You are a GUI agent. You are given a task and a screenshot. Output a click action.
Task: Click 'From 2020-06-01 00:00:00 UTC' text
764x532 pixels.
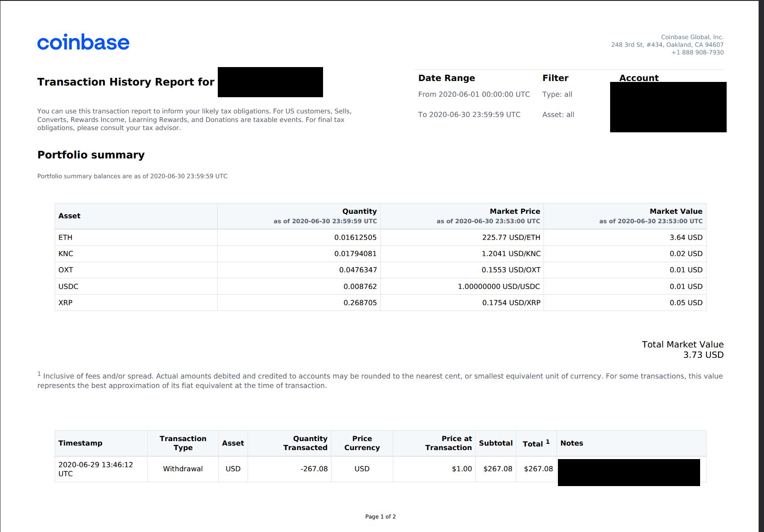coord(474,95)
